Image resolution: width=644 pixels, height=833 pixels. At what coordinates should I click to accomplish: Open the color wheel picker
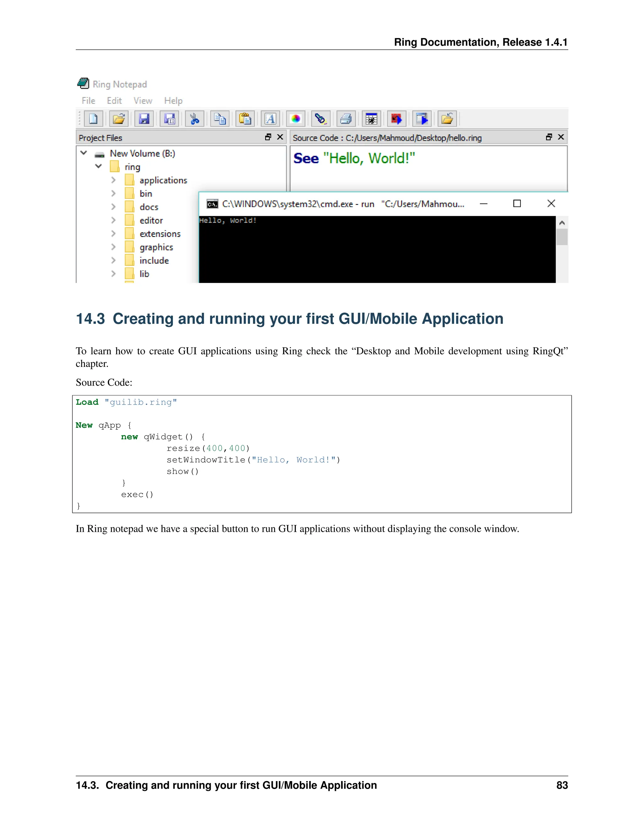point(296,119)
